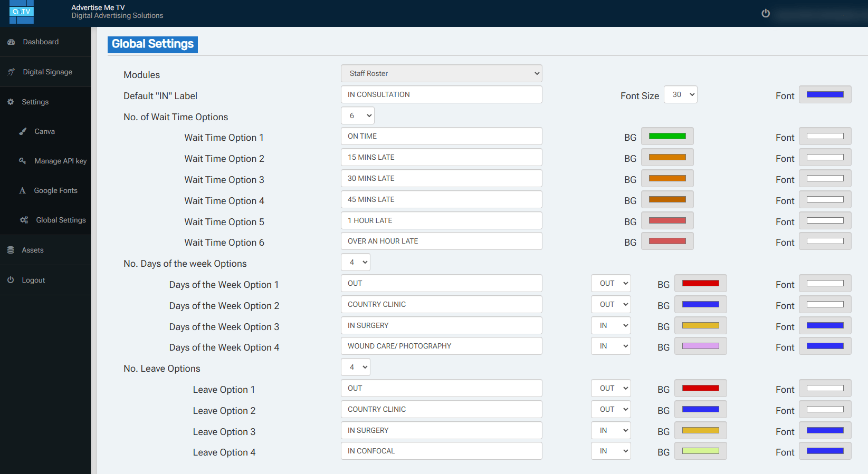Open the Modules Staff Roster dropdown
This screenshot has width=868, height=474.
click(441, 73)
